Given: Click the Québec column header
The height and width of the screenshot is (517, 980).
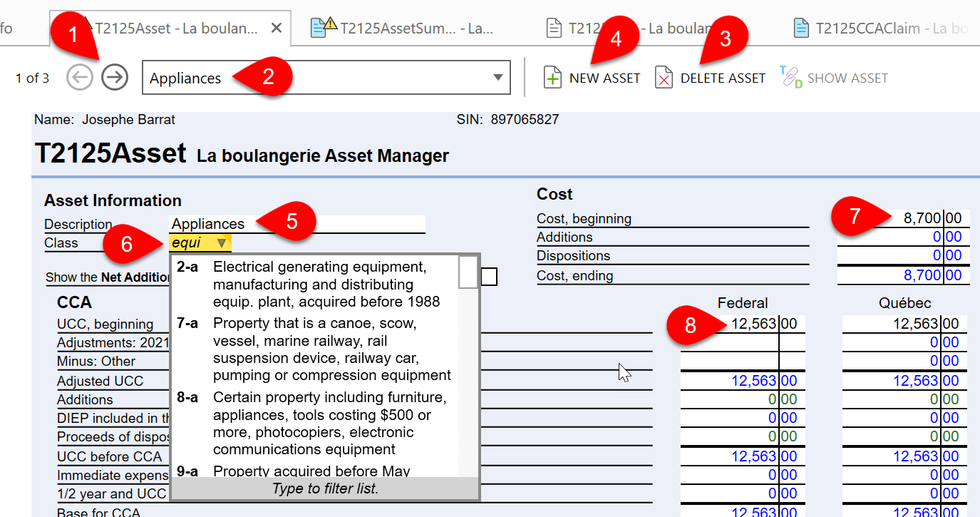Looking at the screenshot, I should [x=904, y=303].
